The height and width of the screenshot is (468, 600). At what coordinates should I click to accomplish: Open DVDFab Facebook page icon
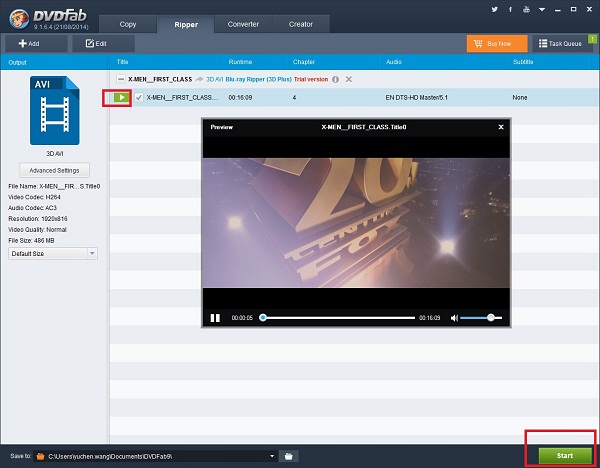(510, 9)
